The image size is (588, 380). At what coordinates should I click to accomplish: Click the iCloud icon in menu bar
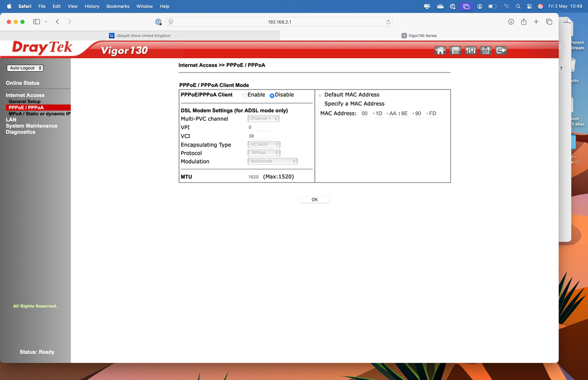point(440,6)
